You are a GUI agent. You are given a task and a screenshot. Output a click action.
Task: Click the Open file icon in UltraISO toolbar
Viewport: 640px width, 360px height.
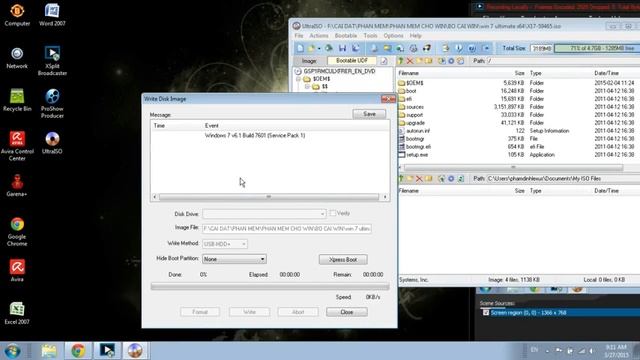311,48
